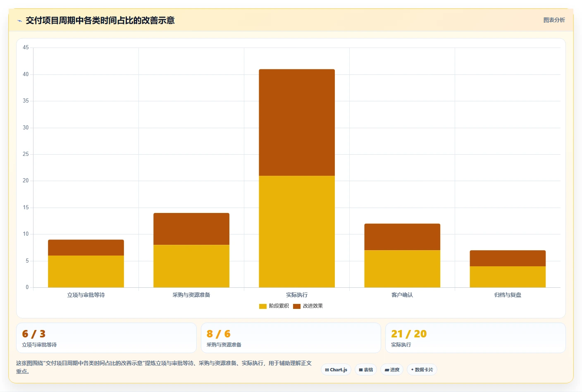Click the y-axis tick label 10

point(26,234)
